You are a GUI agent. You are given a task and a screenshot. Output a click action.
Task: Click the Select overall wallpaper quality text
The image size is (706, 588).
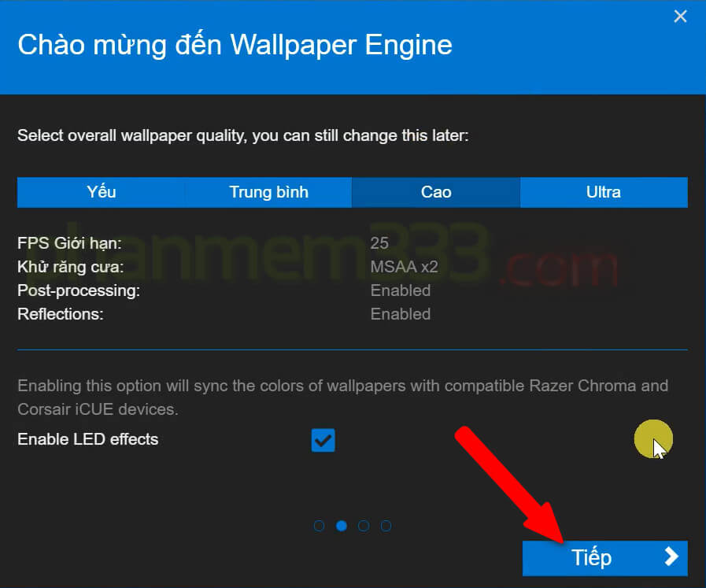click(x=242, y=135)
